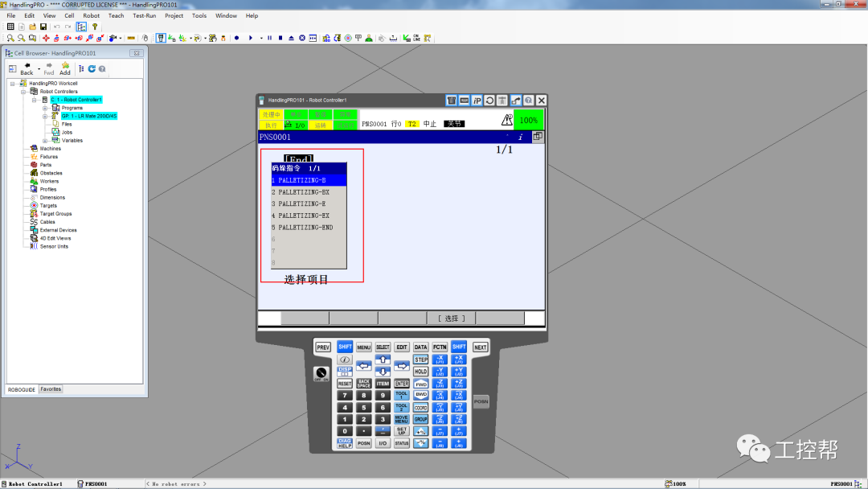Click the save cell icon in toolbar
This screenshot has width=868, height=489.
click(43, 27)
